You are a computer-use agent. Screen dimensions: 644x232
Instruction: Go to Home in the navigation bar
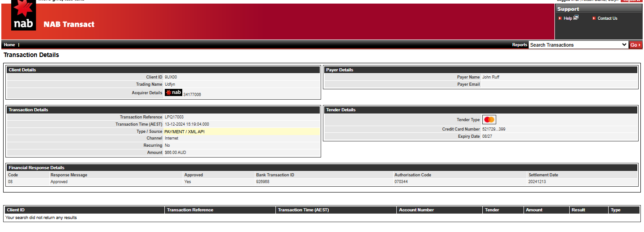tap(9, 45)
